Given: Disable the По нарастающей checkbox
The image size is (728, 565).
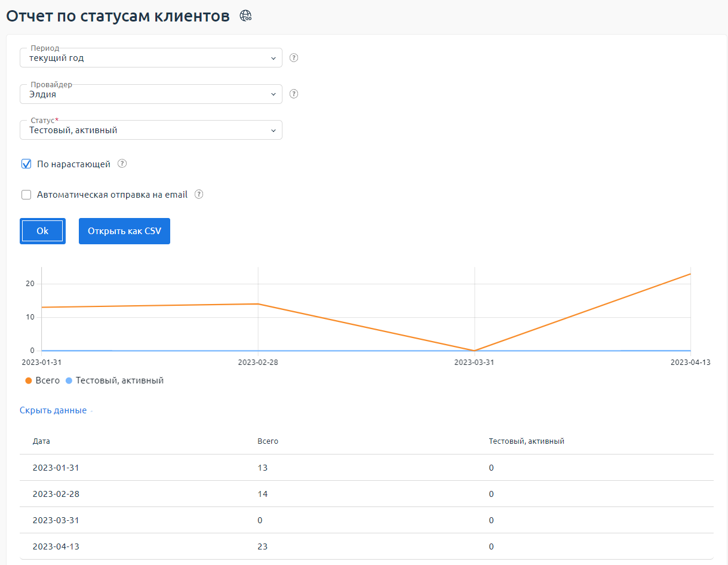Looking at the screenshot, I should [26, 163].
